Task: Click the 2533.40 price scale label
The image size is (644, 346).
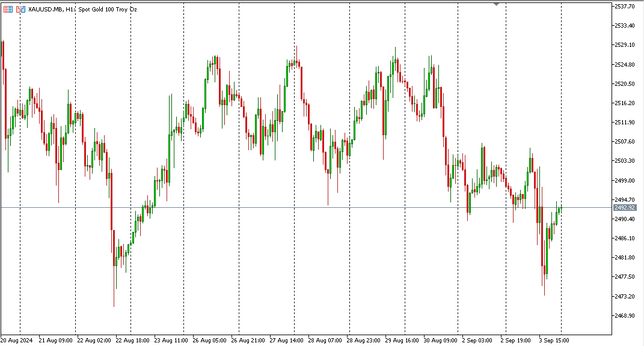Action: click(624, 25)
